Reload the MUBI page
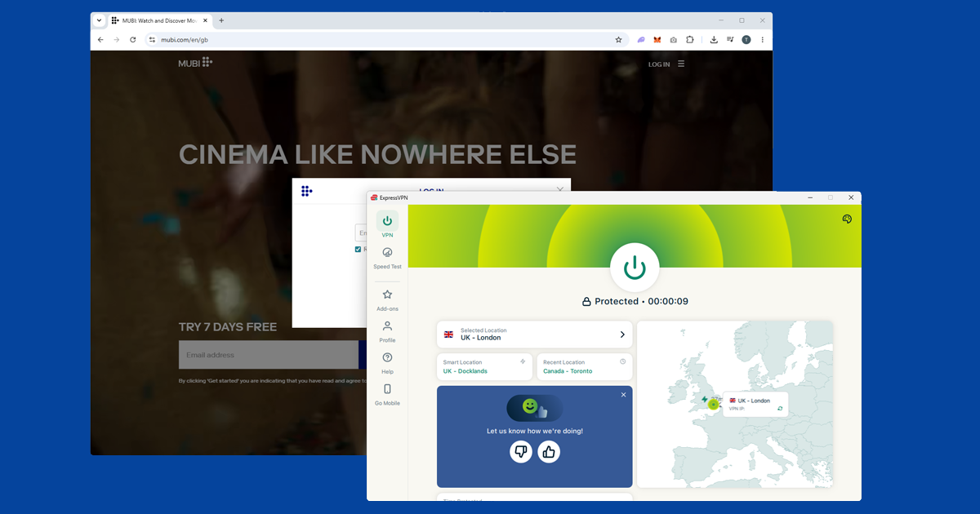Viewport: 980px width, 514px height. (x=133, y=39)
